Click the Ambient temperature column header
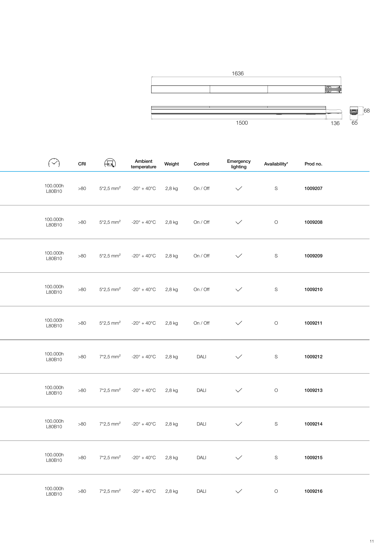The width and height of the screenshot is (392, 555). 143,164
